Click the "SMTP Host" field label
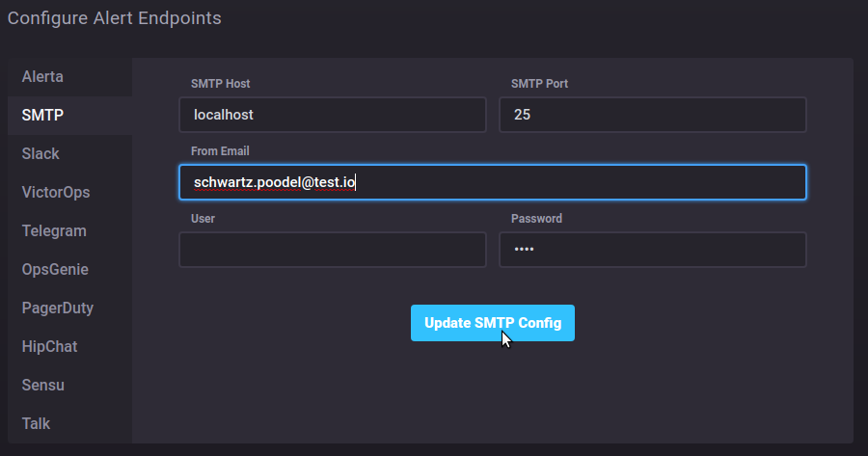 tap(221, 84)
